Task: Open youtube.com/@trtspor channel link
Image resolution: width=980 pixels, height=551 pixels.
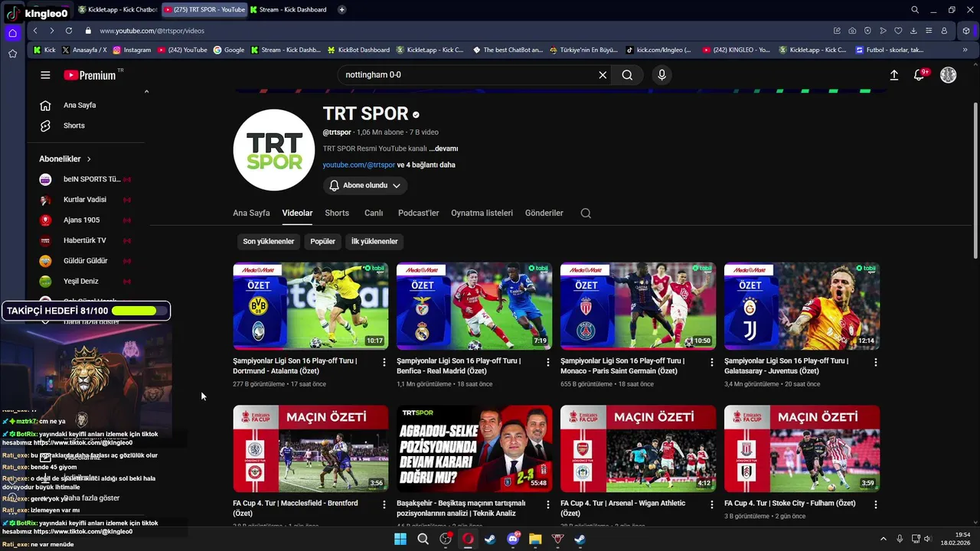Action: pyautogui.click(x=359, y=165)
